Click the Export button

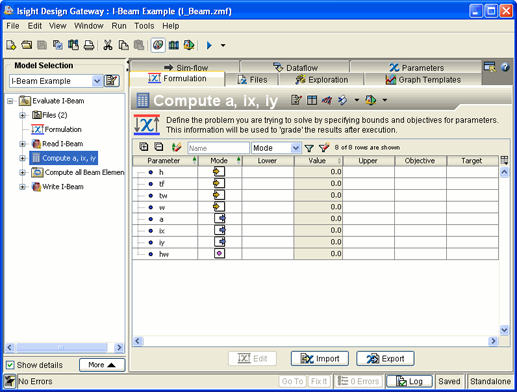pos(385,359)
